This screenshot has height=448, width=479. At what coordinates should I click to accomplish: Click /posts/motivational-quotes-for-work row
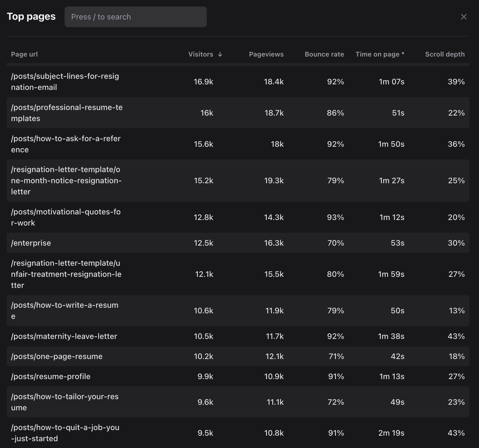pos(66,217)
